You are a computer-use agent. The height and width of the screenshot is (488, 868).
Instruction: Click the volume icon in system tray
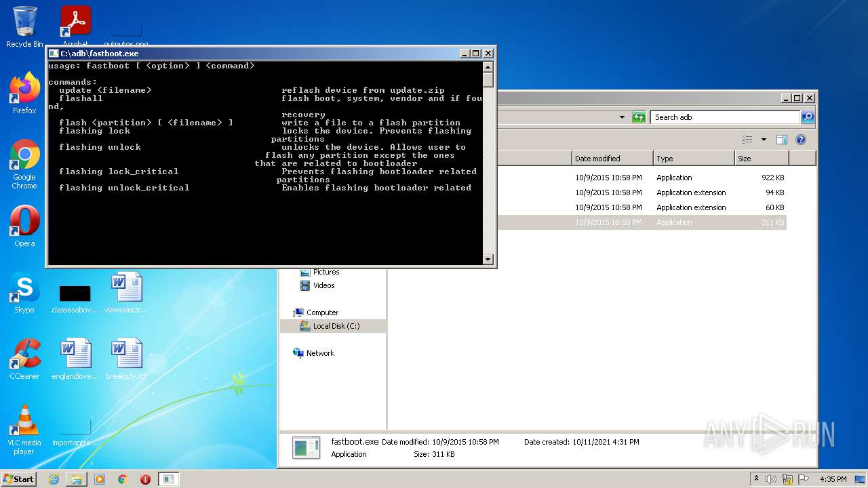[771, 479]
